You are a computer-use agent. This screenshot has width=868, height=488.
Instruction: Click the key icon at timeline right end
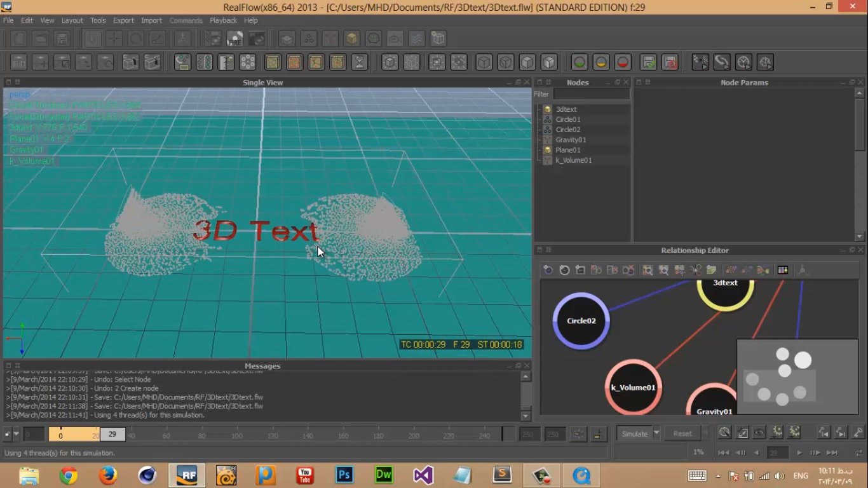[x=858, y=433]
